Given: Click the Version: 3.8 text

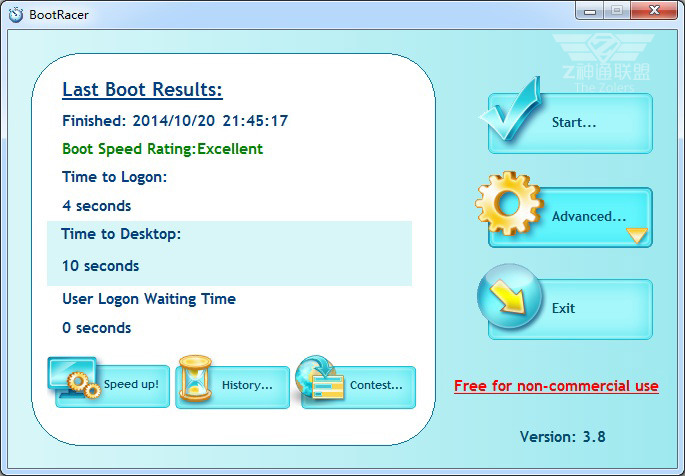Looking at the screenshot, I should coord(563,437).
